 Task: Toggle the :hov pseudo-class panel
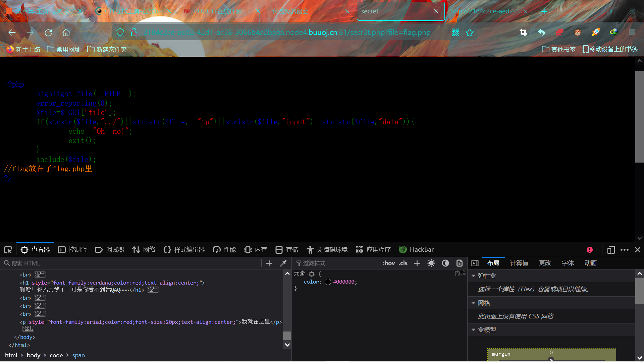tap(389, 263)
